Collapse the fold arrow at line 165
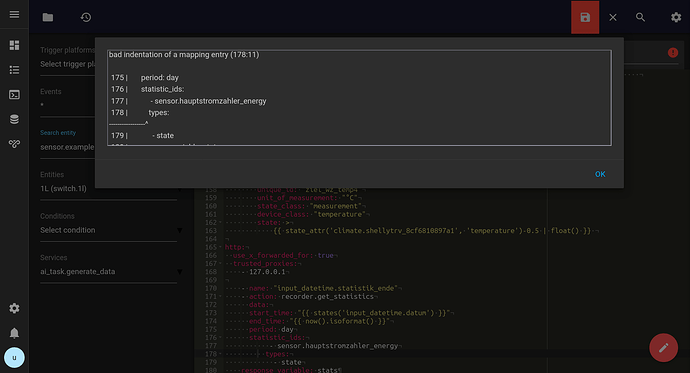Screen dimensions: 690x373 click(220, 247)
